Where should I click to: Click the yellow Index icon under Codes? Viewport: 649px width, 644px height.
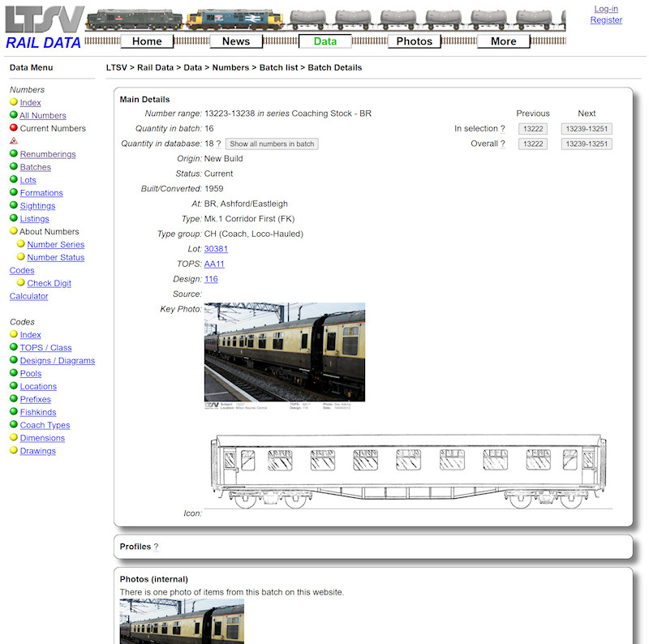(13, 334)
